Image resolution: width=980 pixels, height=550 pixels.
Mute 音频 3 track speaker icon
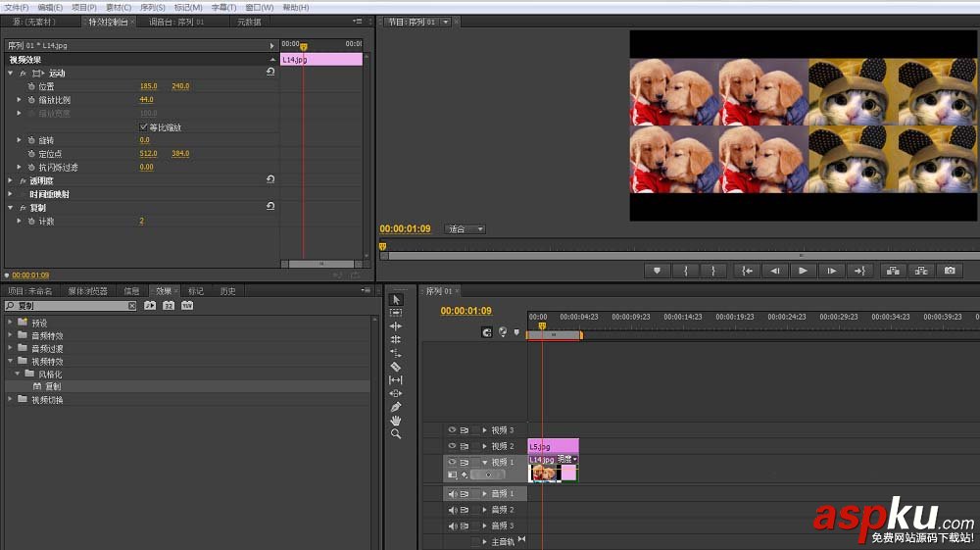[x=453, y=525]
